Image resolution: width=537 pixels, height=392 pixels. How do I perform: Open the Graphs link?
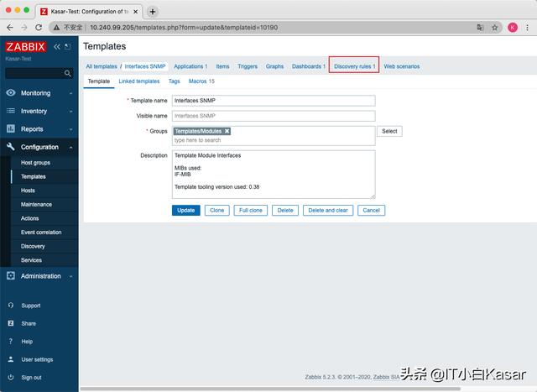[274, 66]
